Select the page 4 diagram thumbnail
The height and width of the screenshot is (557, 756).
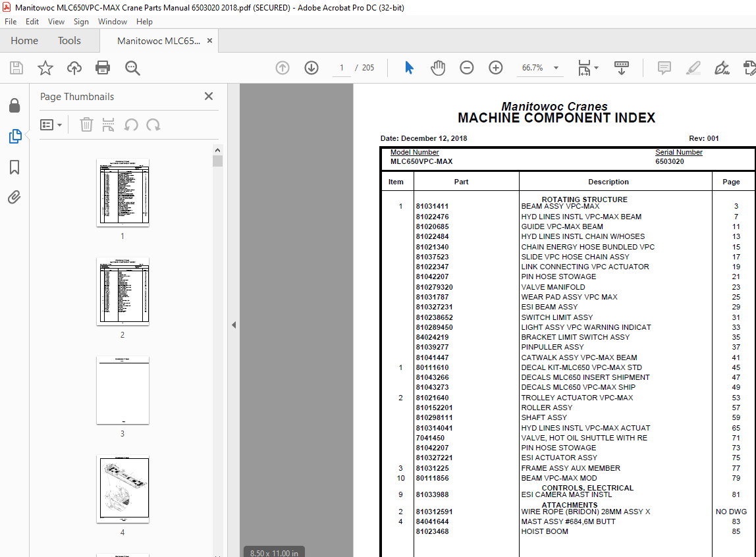point(122,489)
